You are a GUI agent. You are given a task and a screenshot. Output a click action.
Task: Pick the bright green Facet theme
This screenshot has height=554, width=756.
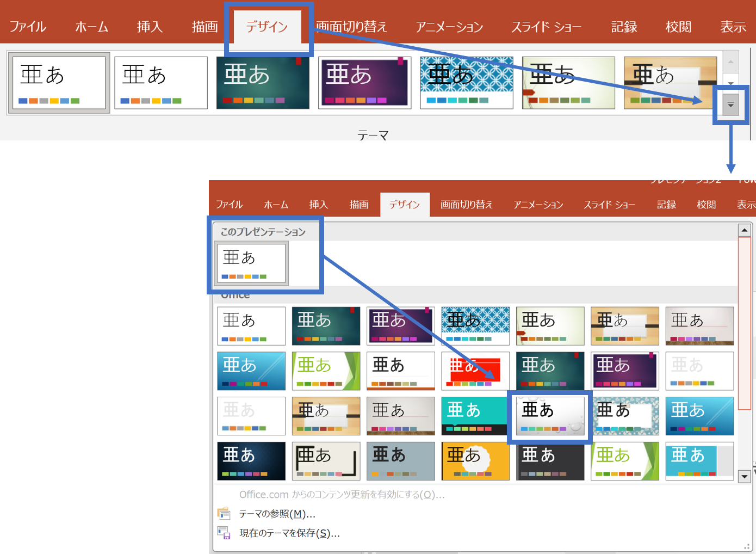pos(326,371)
